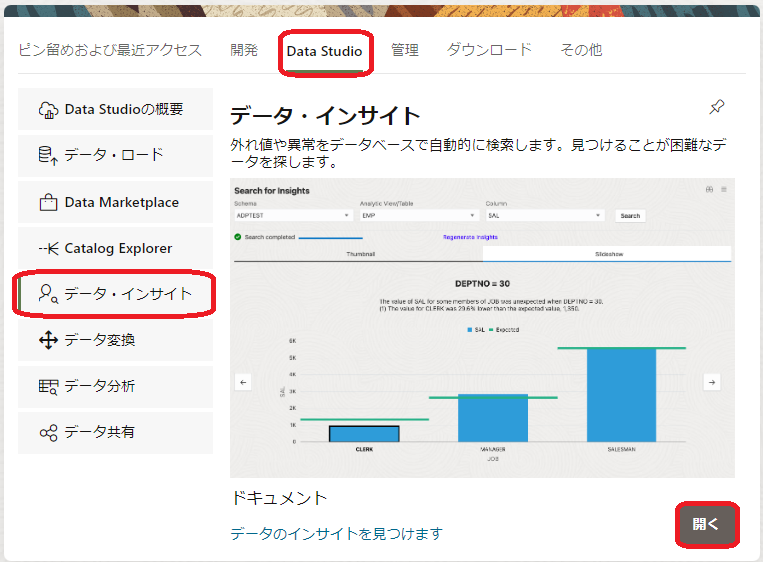
Task: Go to the 管理 tab
Action: [404, 50]
